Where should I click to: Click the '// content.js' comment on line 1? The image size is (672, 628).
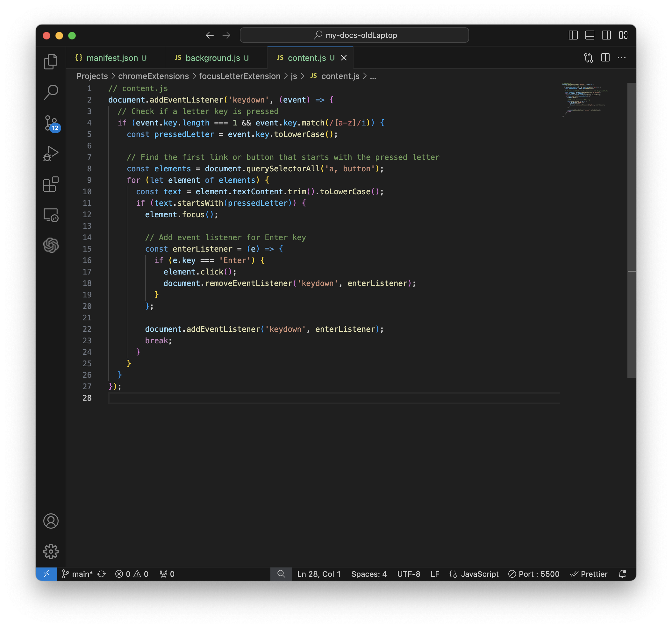tap(138, 88)
